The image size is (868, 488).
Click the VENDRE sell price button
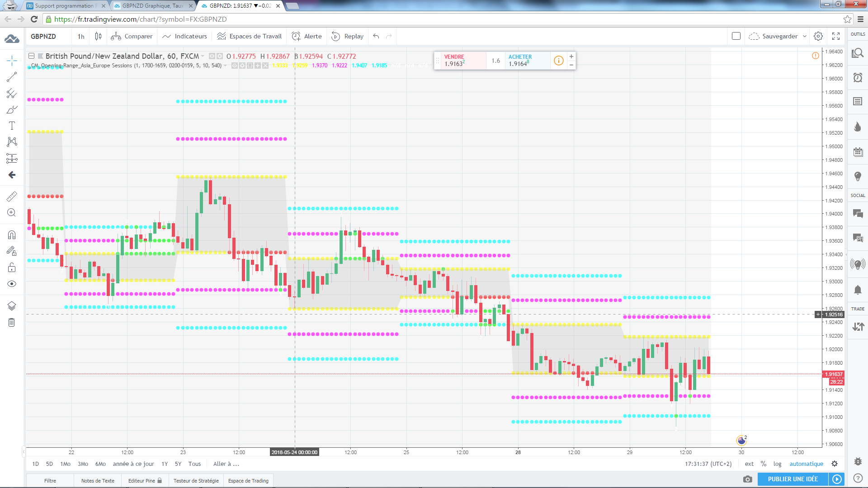point(461,60)
